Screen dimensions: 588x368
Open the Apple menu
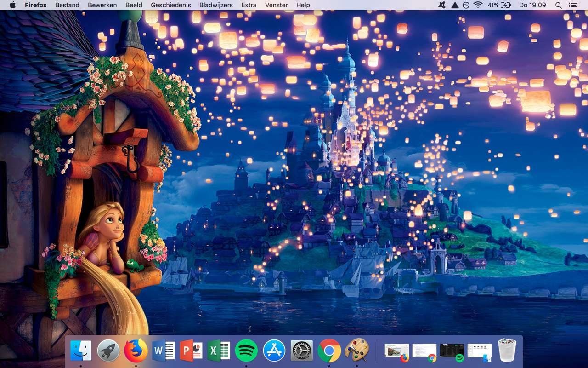click(x=12, y=5)
